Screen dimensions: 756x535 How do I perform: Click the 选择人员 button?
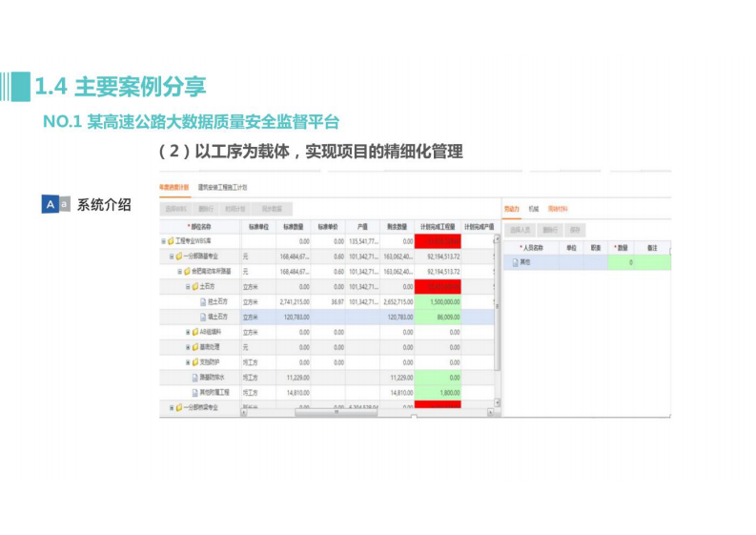(x=521, y=230)
